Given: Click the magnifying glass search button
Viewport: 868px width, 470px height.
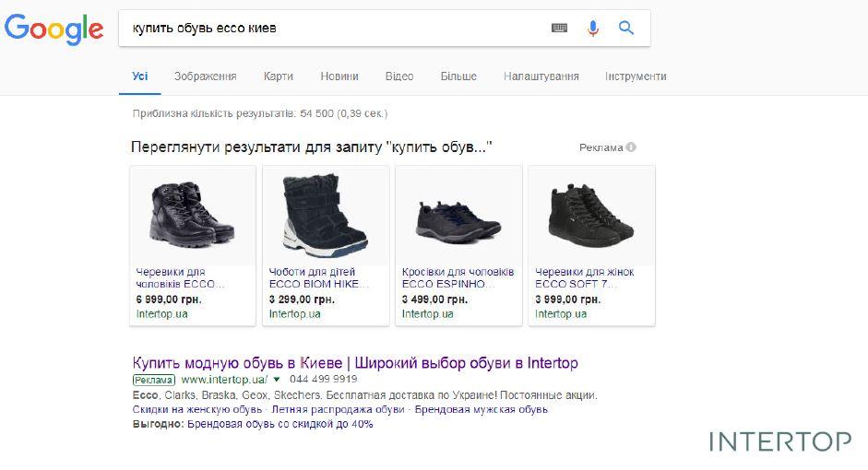Looking at the screenshot, I should (626, 28).
